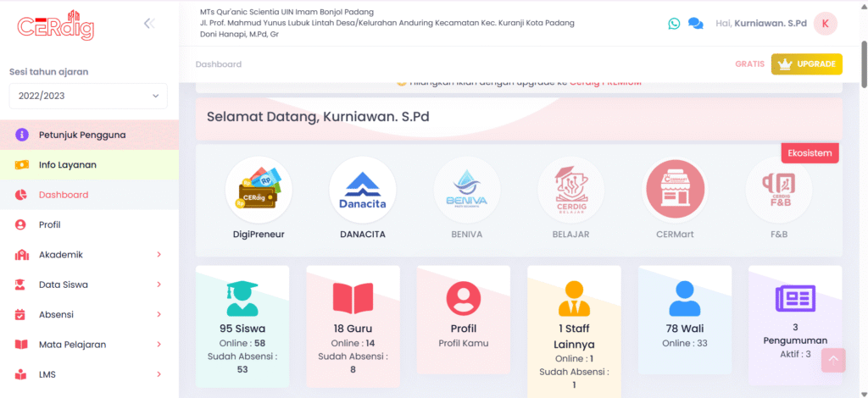
Task: Click the Data Siswa student icon
Action: (x=21, y=285)
